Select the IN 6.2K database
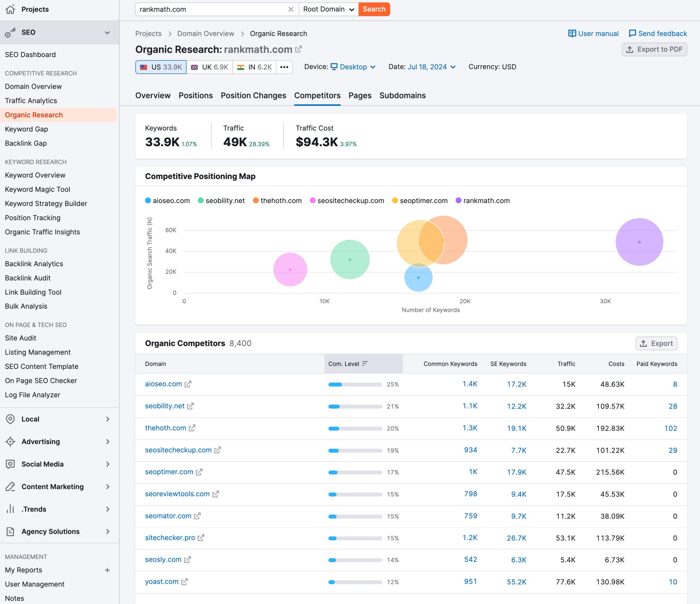 254,67
